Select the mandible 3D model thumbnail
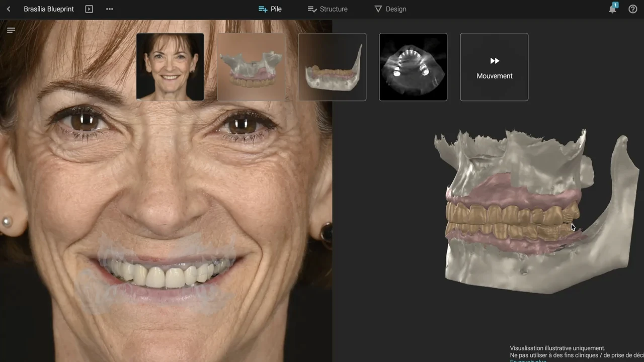This screenshot has height=362, width=644. tap(332, 67)
